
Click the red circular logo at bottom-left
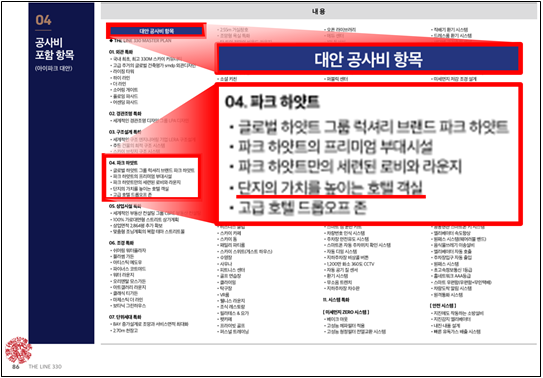[19, 350]
